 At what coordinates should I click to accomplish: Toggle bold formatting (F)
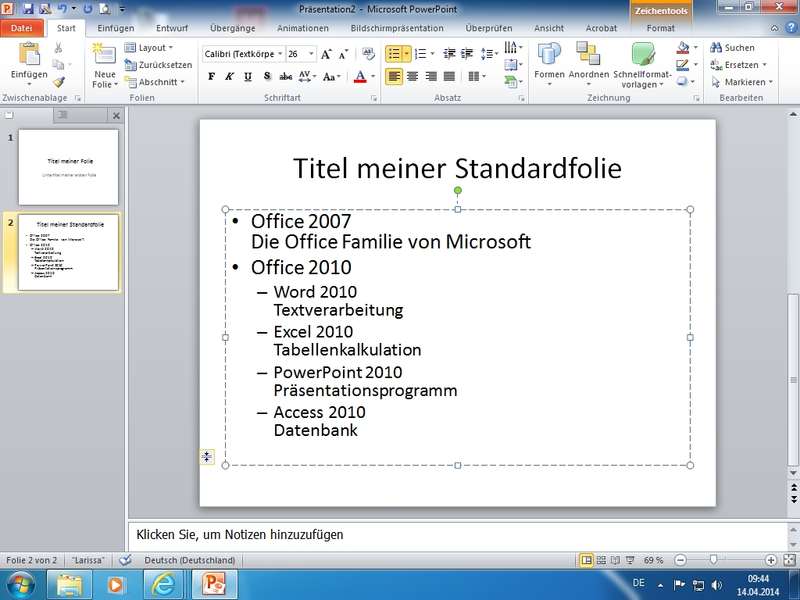212,77
